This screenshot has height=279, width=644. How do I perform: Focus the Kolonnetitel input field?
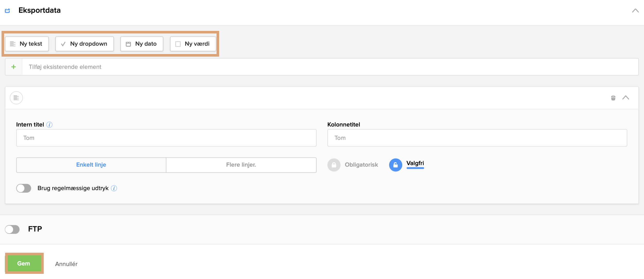477,138
